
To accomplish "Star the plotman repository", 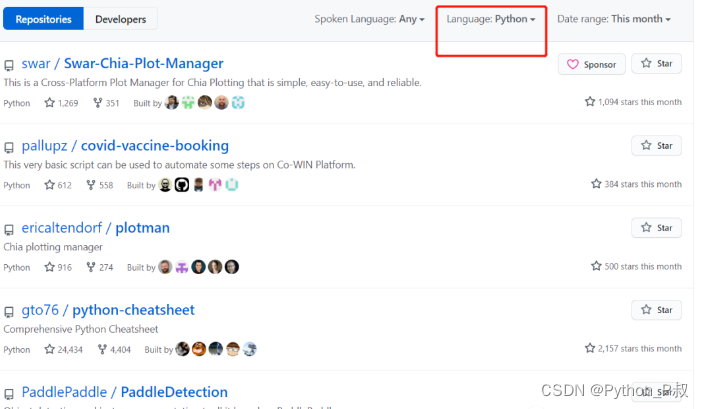I will (656, 228).
